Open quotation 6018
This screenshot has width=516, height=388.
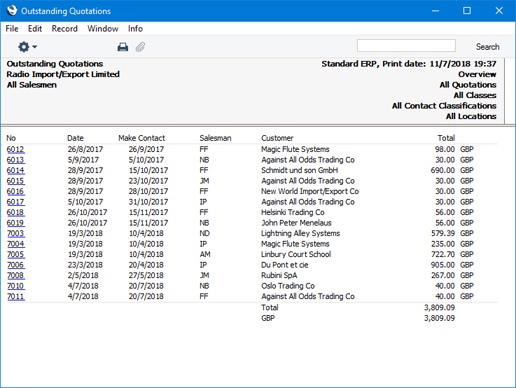[15, 212]
